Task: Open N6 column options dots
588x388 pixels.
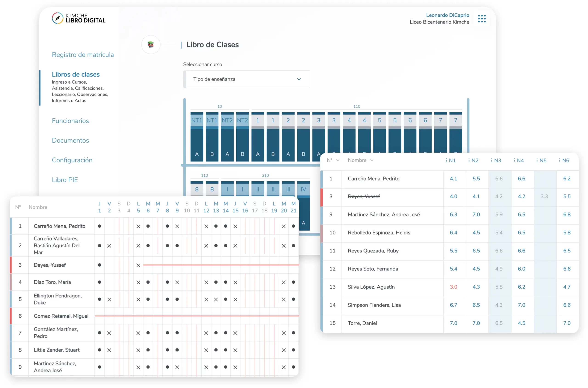Action: [x=559, y=160]
